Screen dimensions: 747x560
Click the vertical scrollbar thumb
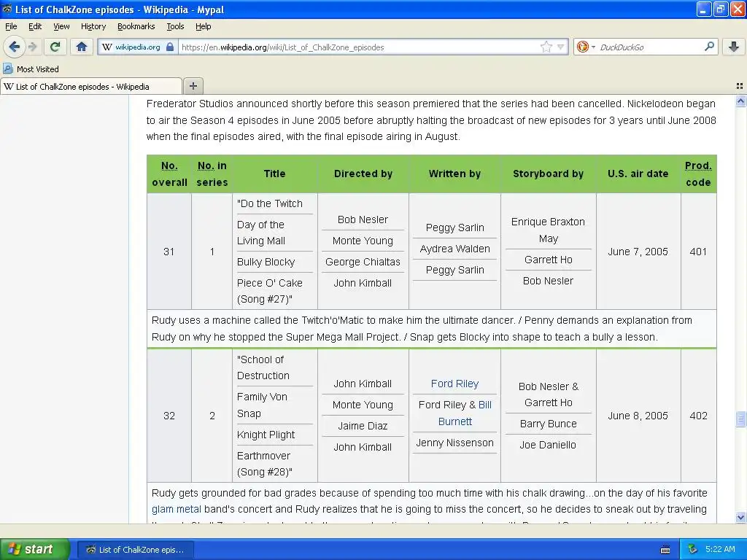[x=740, y=419]
